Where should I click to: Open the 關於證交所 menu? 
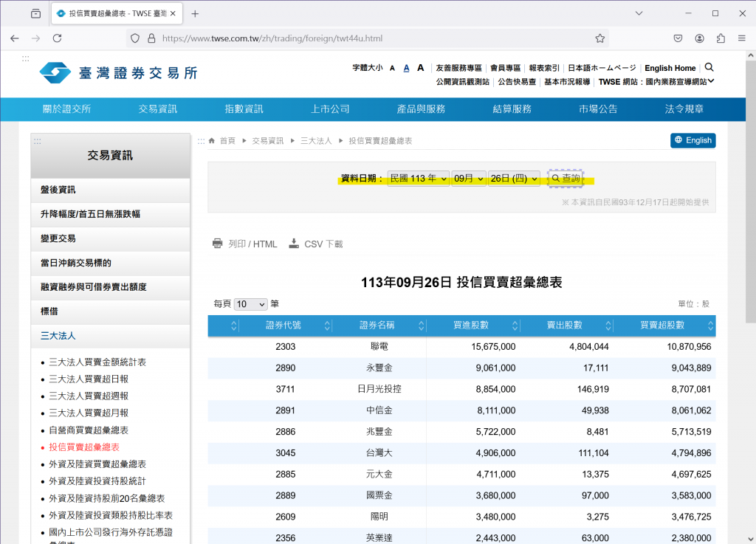[x=66, y=109]
